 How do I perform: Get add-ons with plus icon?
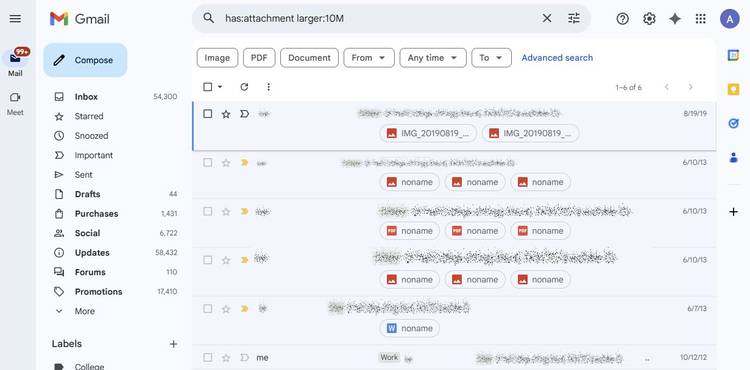[733, 212]
